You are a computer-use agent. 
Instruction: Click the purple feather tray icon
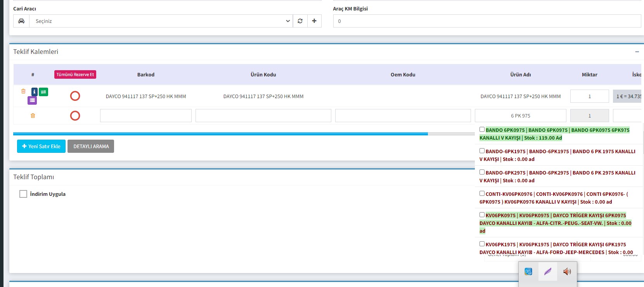pyautogui.click(x=547, y=271)
